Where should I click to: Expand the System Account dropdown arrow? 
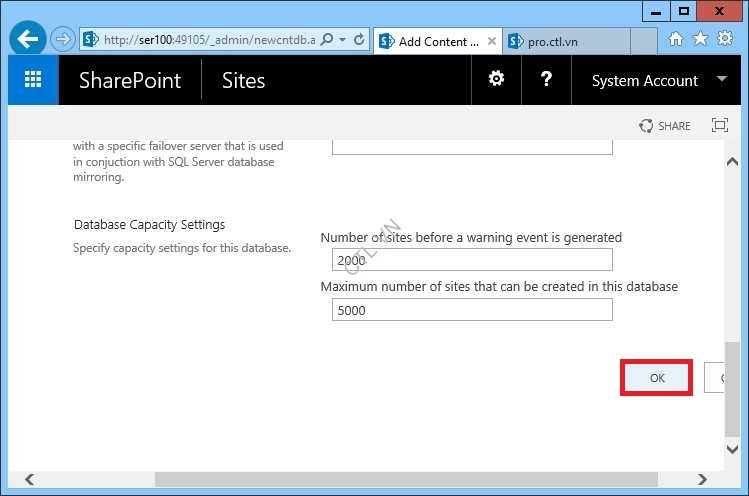(722, 78)
